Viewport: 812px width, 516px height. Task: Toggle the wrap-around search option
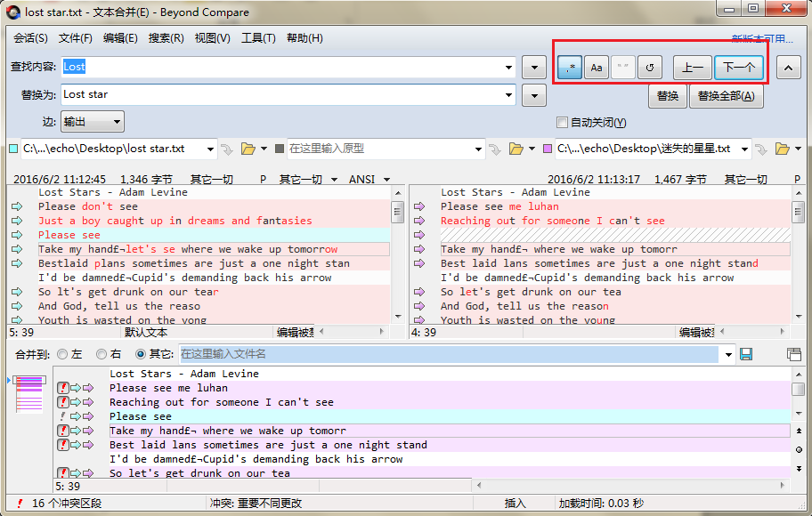pyautogui.click(x=650, y=68)
